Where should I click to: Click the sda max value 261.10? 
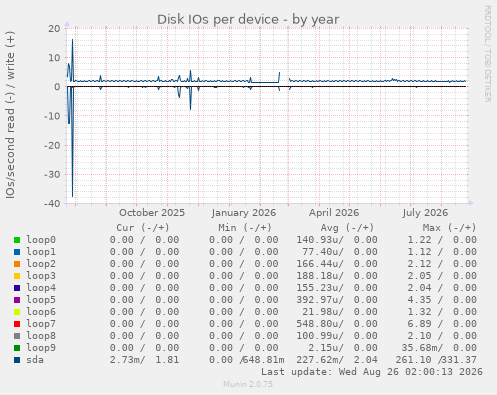click(413, 360)
